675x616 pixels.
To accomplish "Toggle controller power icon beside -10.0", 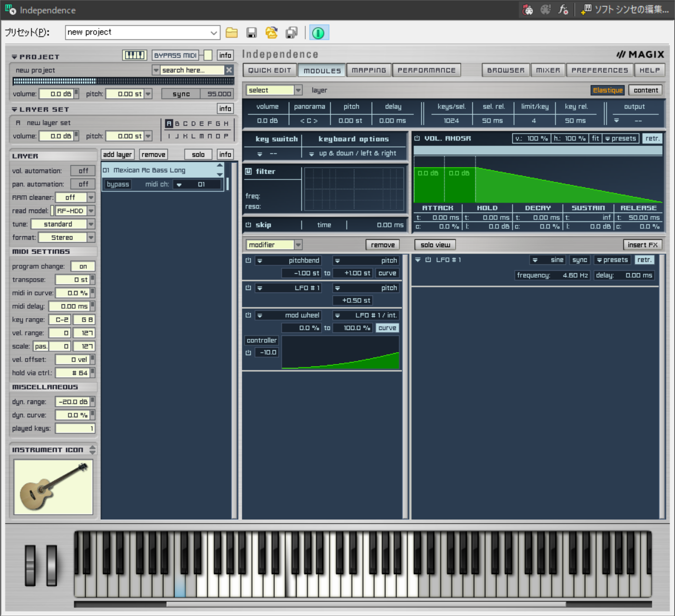I will [248, 353].
